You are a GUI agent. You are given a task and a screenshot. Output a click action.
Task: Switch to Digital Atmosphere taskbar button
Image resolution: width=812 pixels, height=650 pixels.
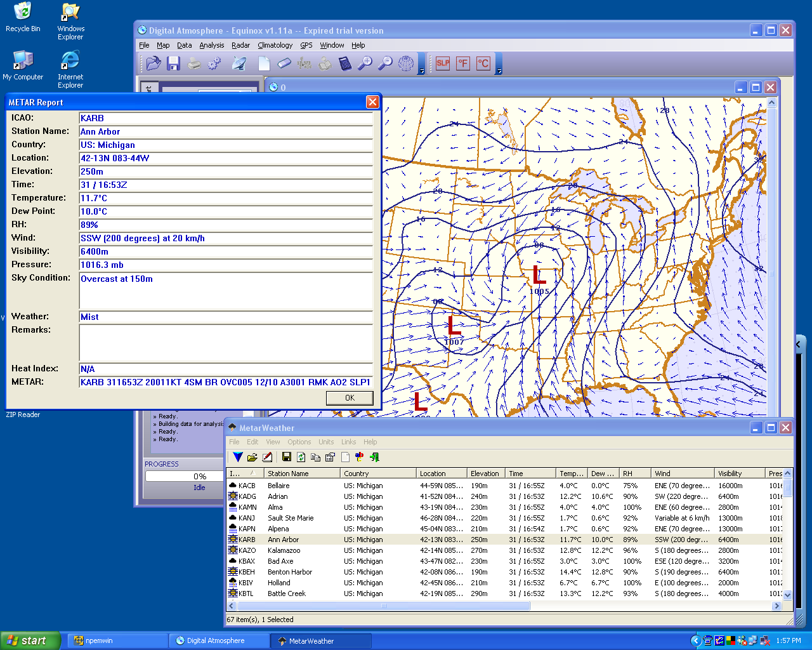coord(218,640)
